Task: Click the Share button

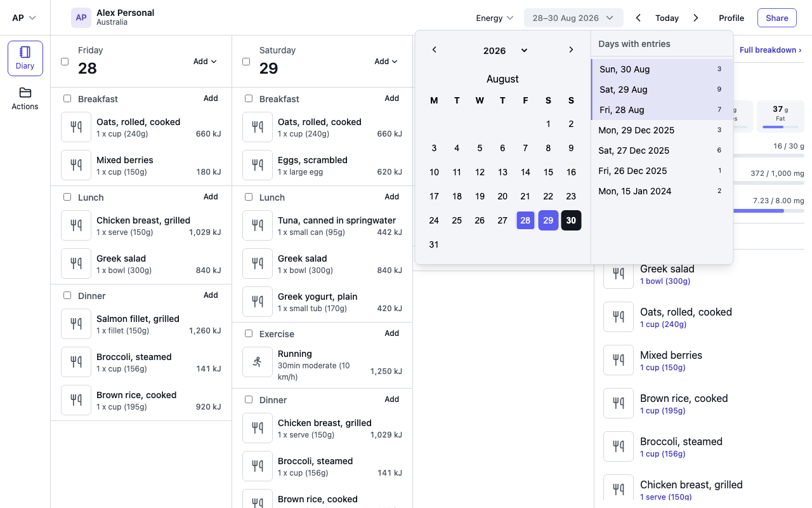Action: click(777, 18)
